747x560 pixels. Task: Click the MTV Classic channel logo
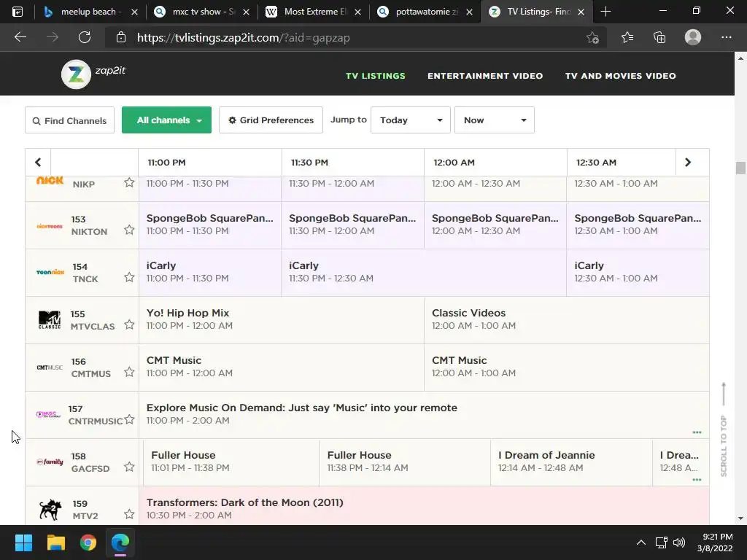pyautogui.click(x=50, y=319)
